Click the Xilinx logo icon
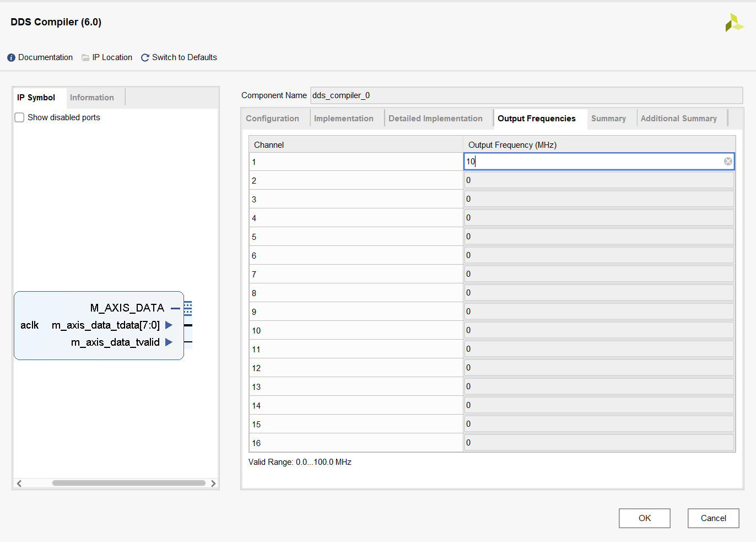 735,23
